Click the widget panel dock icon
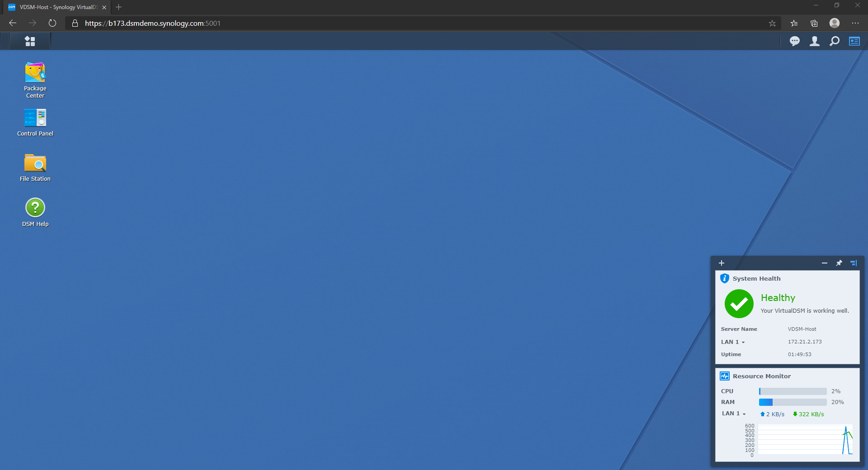The height and width of the screenshot is (470, 868). pos(854,263)
